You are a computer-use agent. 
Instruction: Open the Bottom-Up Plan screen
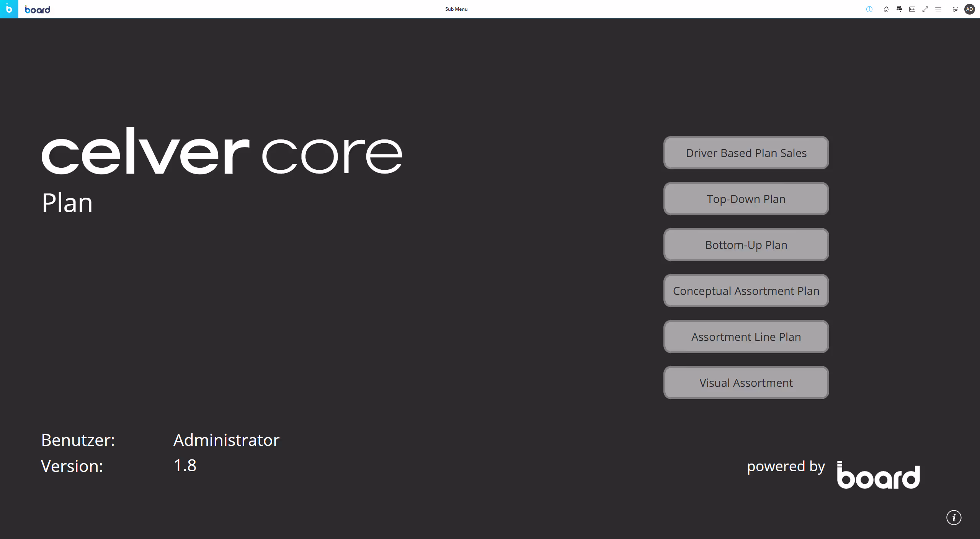(746, 245)
